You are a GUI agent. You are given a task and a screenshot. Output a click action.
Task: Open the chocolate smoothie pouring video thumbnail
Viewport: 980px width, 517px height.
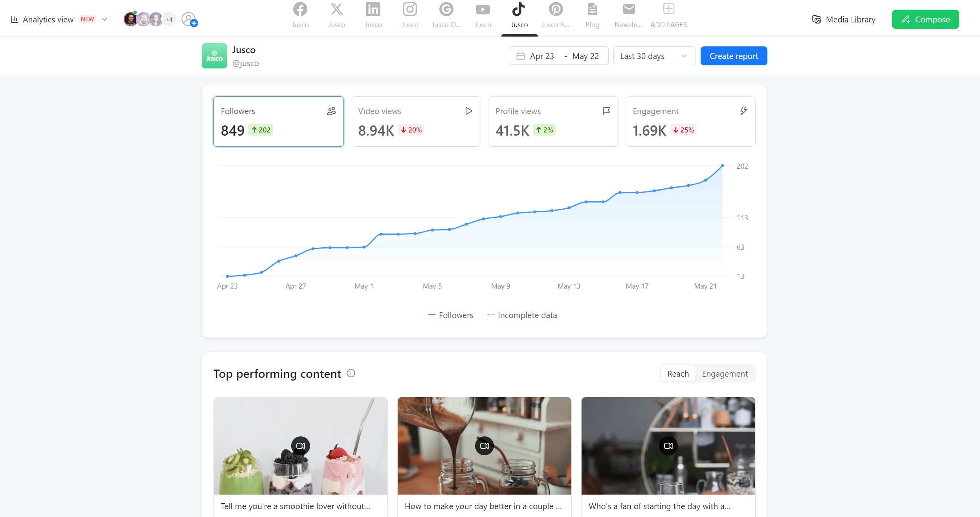484,445
